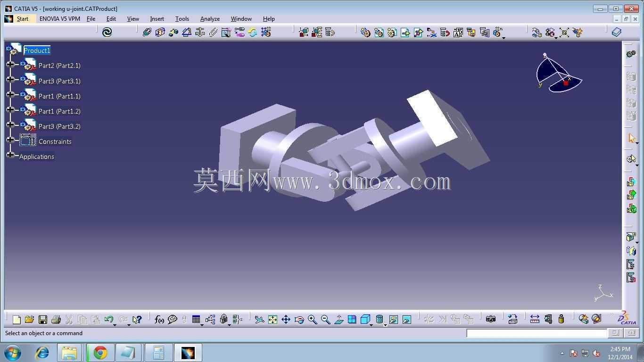The image size is (644, 362).
Task: Click the What's This help cursor icon
Action: tap(137, 320)
